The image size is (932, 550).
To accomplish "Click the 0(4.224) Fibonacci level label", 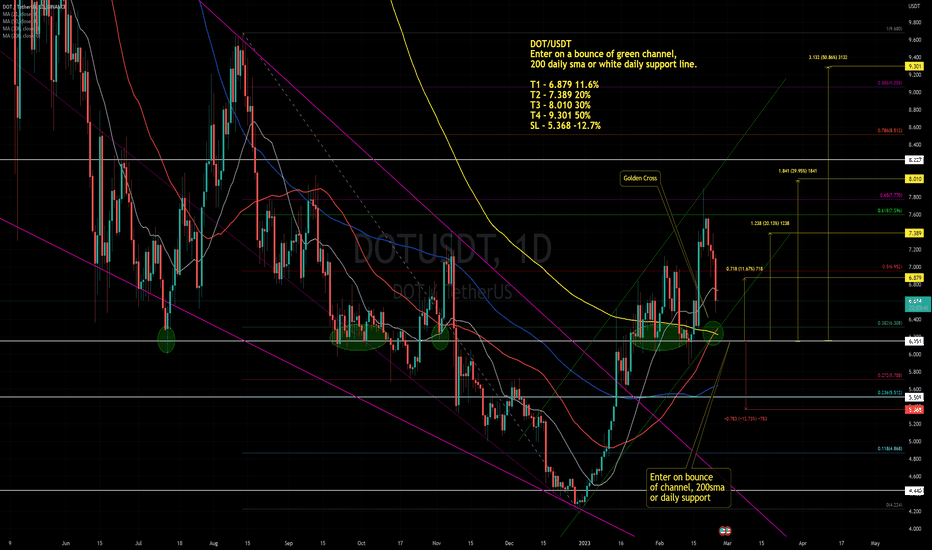I will (x=894, y=505).
